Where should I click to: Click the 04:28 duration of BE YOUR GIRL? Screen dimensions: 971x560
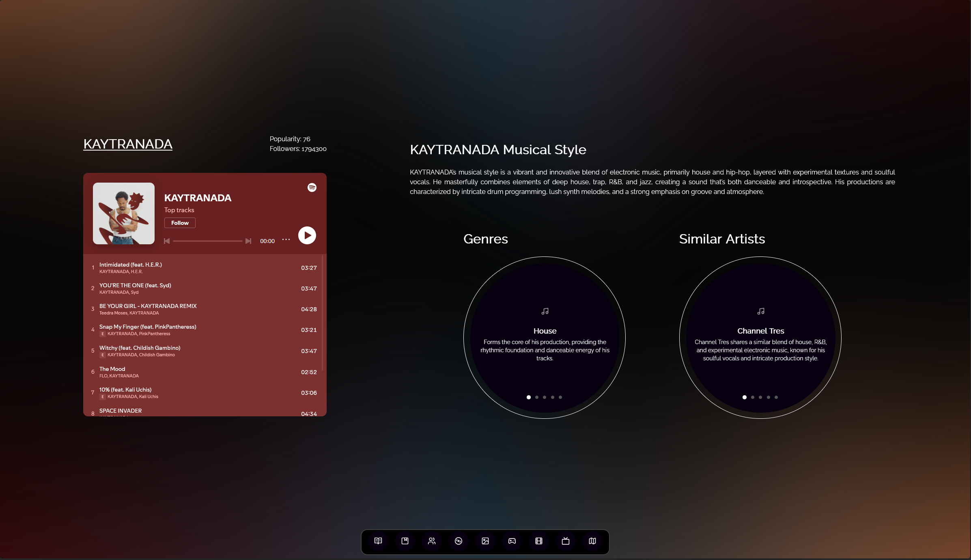tap(309, 309)
